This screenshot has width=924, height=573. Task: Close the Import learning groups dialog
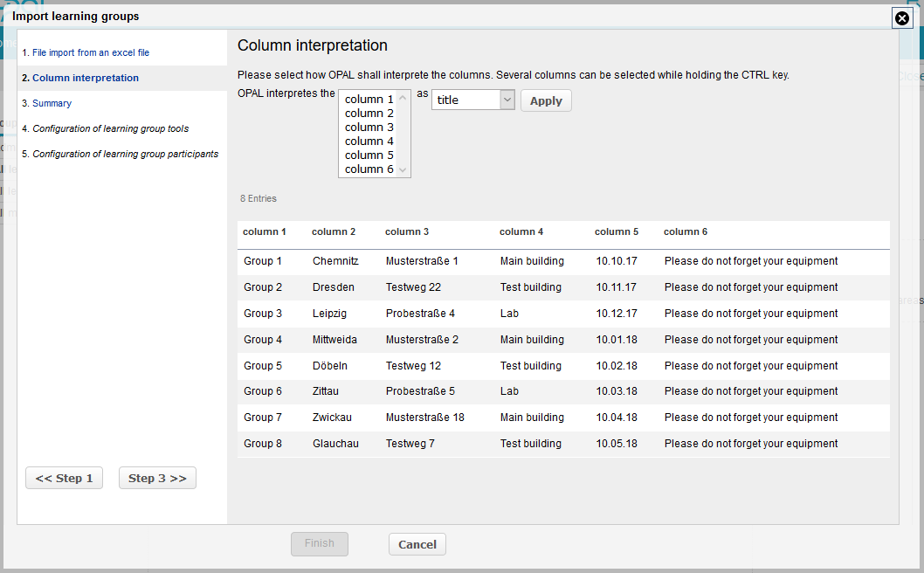pyautogui.click(x=902, y=17)
